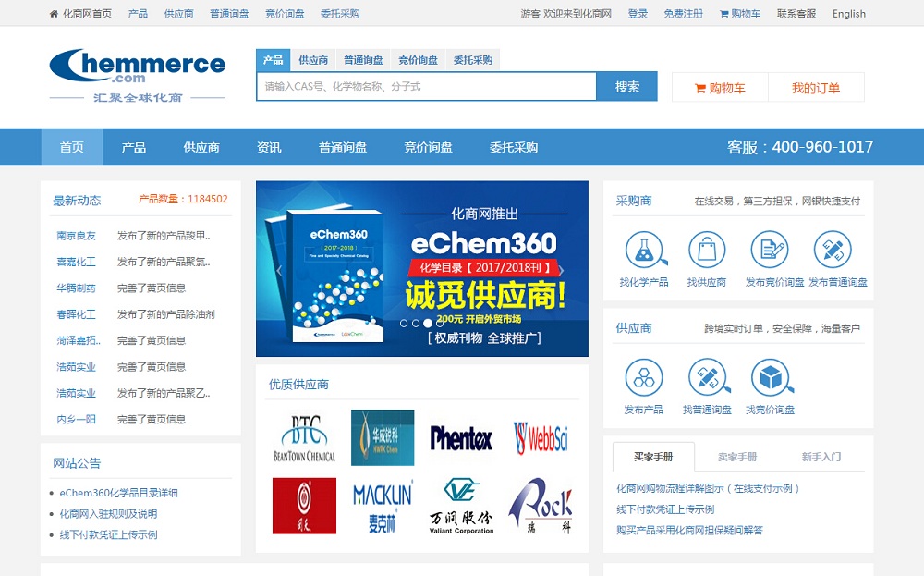Go to next banner slide arrow
The height and width of the screenshot is (576, 924).
(x=561, y=270)
